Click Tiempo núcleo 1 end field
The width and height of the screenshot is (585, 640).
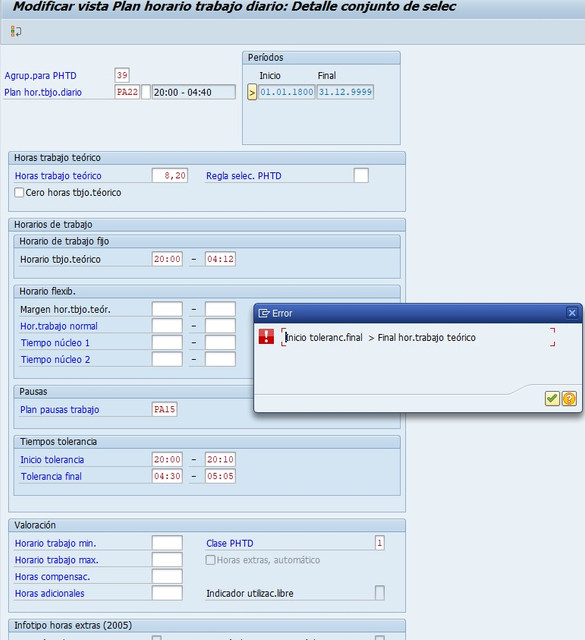220,342
